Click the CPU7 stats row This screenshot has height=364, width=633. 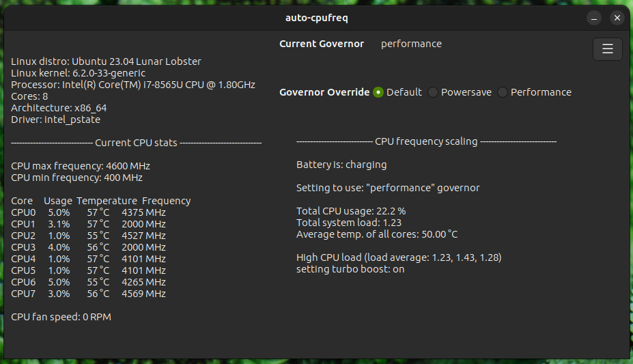coord(89,294)
